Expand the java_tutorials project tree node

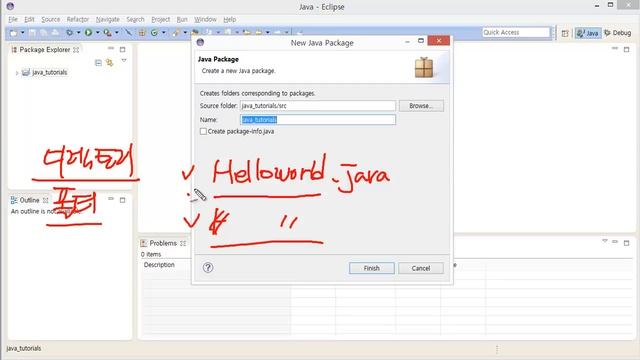tap(17, 73)
